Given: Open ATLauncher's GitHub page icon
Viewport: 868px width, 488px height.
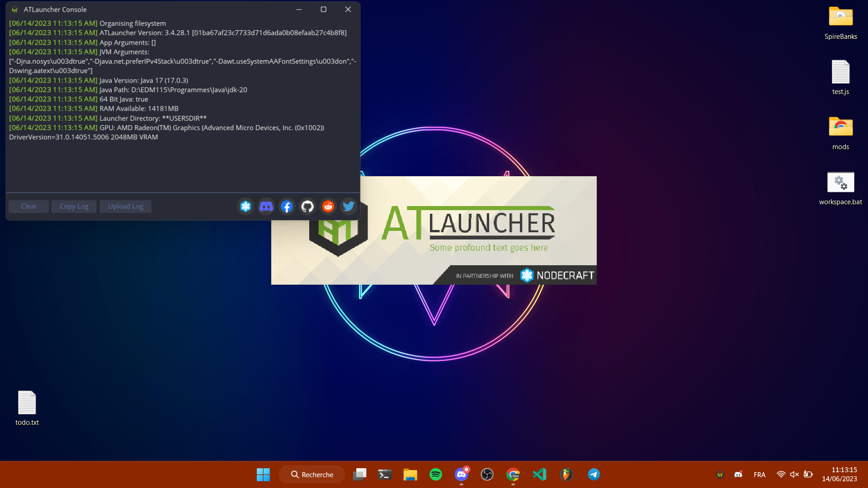Looking at the screenshot, I should click(x=307, y=206).
